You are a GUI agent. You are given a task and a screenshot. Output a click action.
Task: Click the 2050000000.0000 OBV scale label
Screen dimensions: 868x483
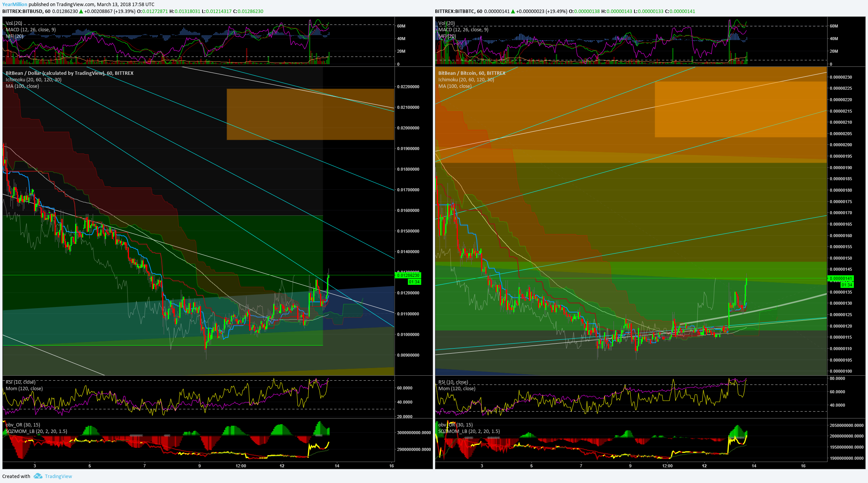tap(847, 425)
